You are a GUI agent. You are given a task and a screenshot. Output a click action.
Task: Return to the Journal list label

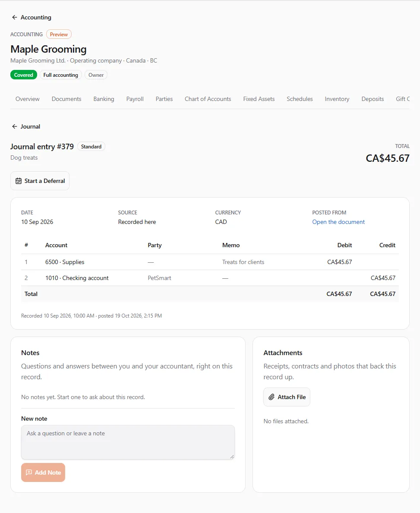coord(31,126)
